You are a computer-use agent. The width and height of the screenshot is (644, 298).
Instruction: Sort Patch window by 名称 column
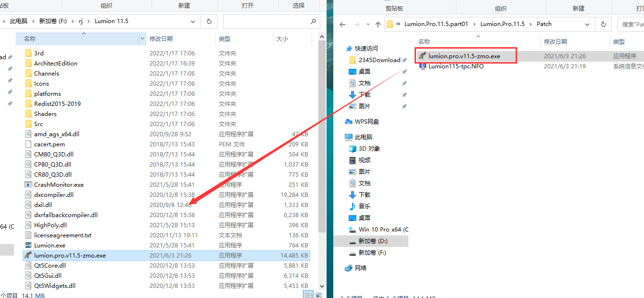(424, 42)
